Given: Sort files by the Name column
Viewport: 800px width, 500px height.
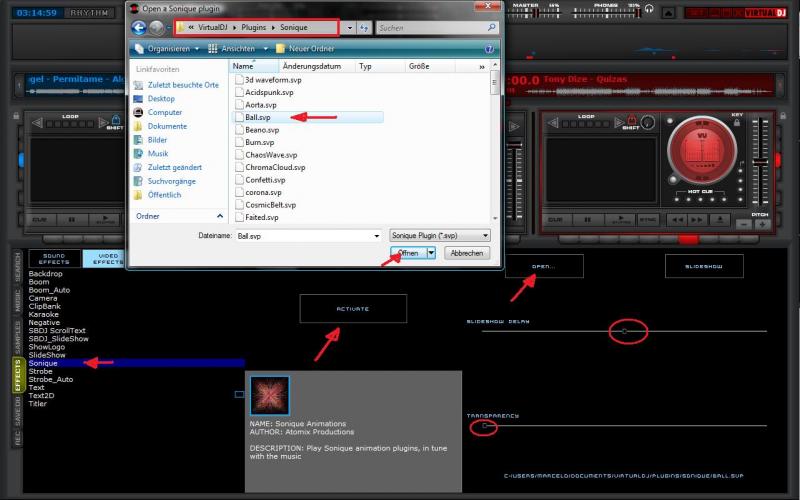Looking at the screenshot, I should (x=254, y=66).
